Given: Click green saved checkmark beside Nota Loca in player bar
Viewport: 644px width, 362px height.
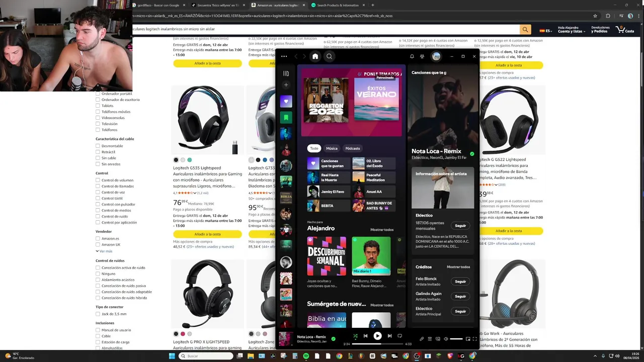Looking at the screenshot, I should click(x=333, y=339).
